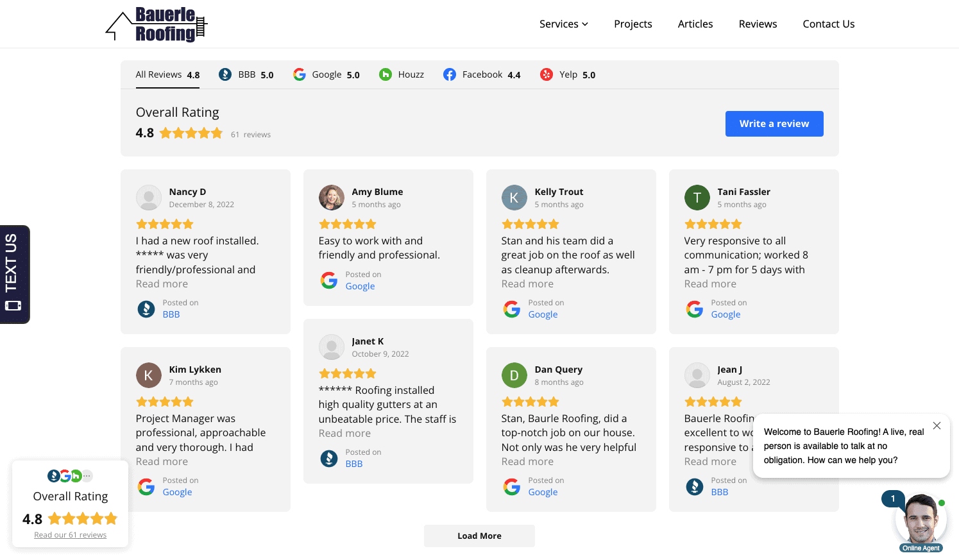959x560 pixels.
Task: Expand the Services dropdown menu
Action: pyautogui.click(x=563, y=24)
